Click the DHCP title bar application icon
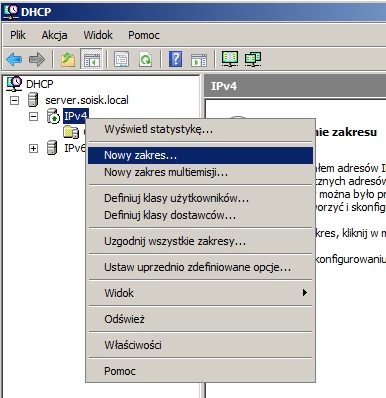Screen dimensions: 386x398 11,12
